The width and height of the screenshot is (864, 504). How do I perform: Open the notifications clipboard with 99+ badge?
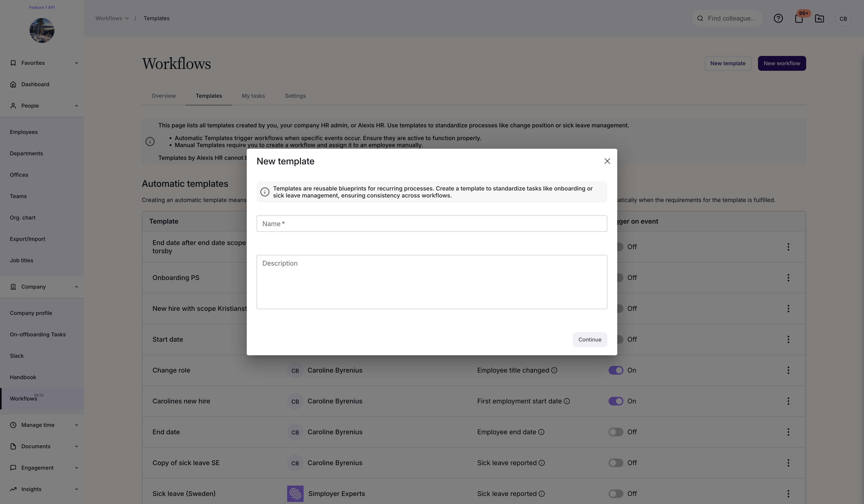[799, 19]
